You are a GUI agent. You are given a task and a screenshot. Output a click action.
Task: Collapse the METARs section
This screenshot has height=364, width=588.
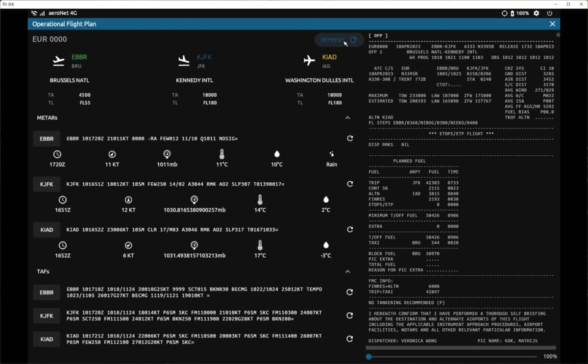(348, 118)
